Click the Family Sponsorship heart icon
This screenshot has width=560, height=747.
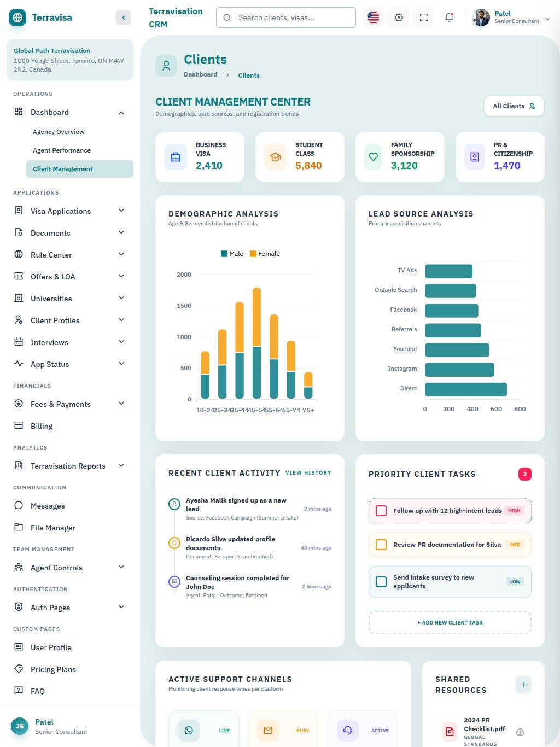click(374, 157)
